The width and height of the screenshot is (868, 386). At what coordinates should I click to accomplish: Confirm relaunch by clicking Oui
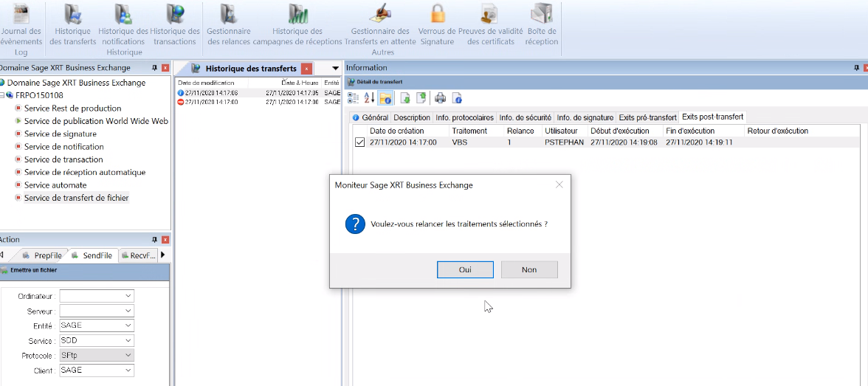pyautogui.click(x=465, y=270)
